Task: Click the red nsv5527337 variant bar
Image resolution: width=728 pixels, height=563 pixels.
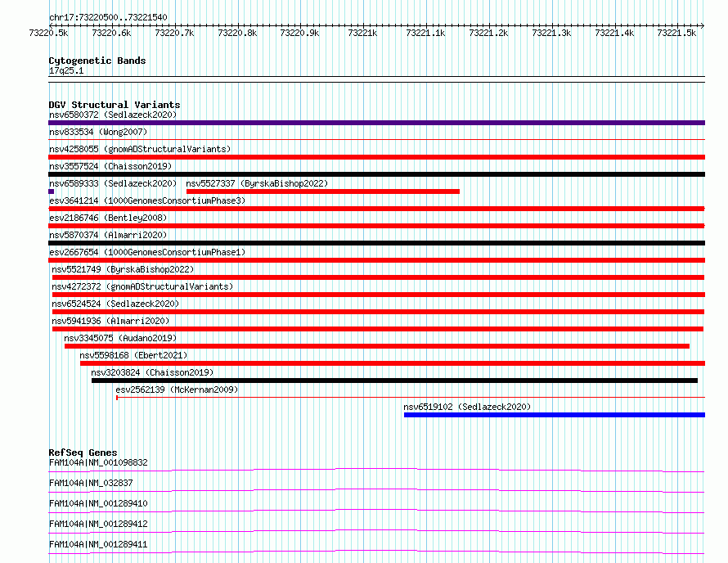Action: click(322, 191)
